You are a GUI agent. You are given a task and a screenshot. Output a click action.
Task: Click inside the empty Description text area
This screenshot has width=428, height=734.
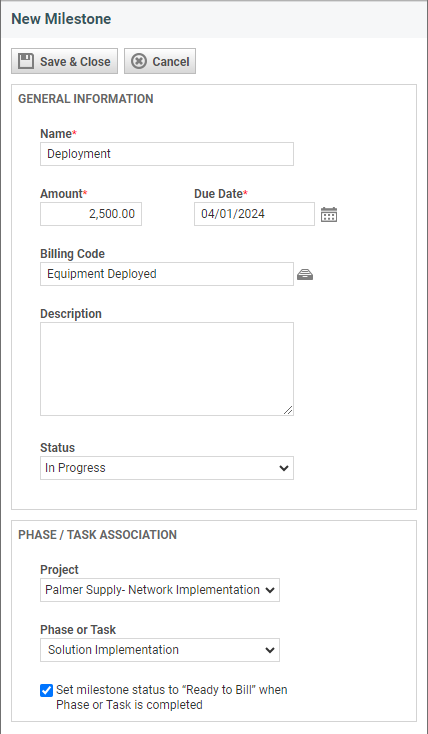tap(167, 369)
